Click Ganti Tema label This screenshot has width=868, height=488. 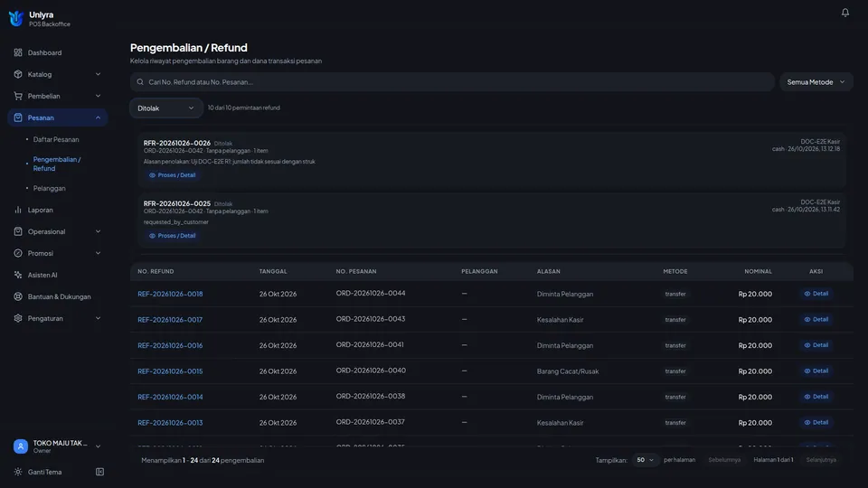[x=45, y=472]
